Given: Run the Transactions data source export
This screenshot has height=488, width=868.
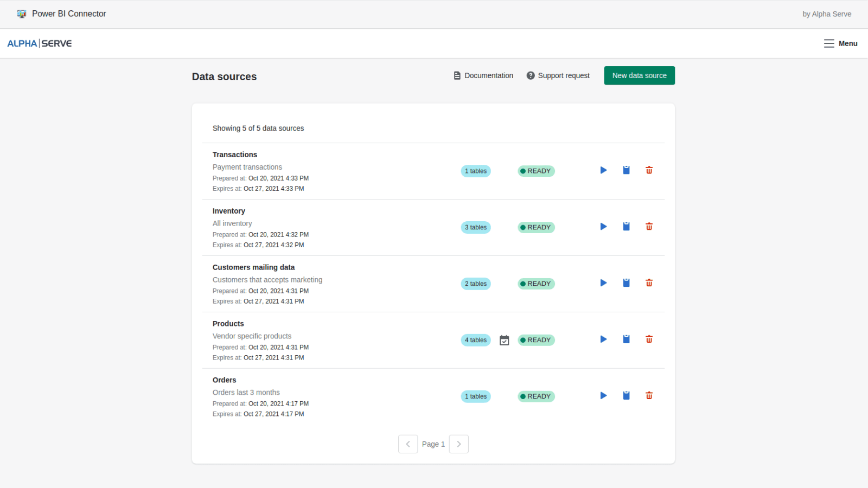Looking at the screenshot, I should [x=603, y=170].
